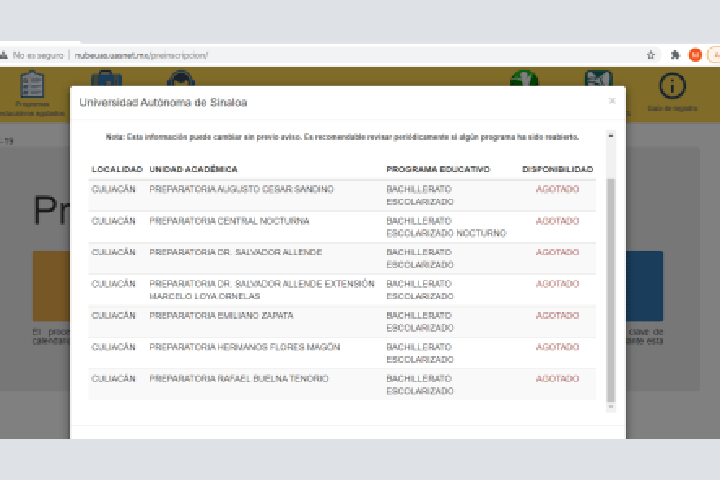Image resolution: width=720 pixels, height=480 pixels.
Task: Select PREPARATORIA CENTRAL NOCTURNA row text
Action: pyautogui.click(x=229, y=221)
